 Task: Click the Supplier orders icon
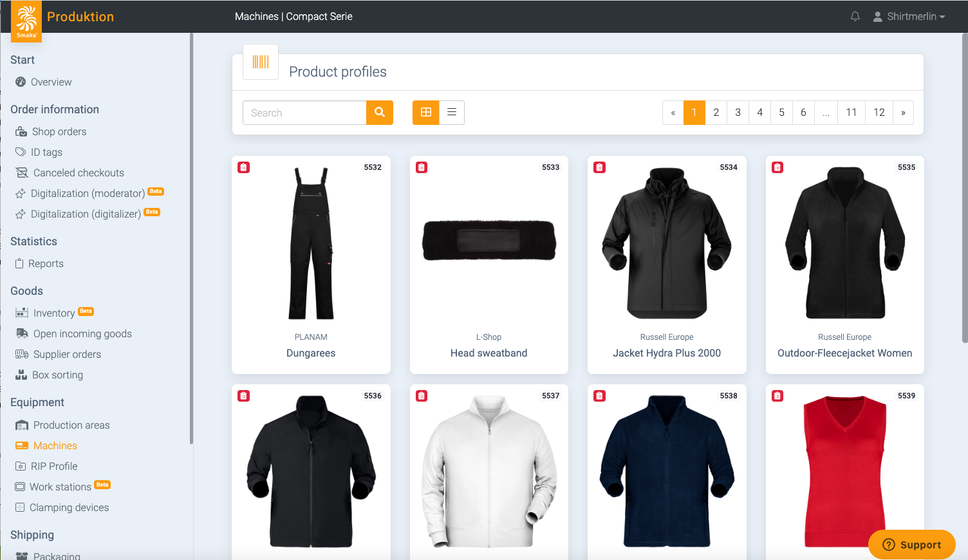pyautogui.click(x=22, y=354)
